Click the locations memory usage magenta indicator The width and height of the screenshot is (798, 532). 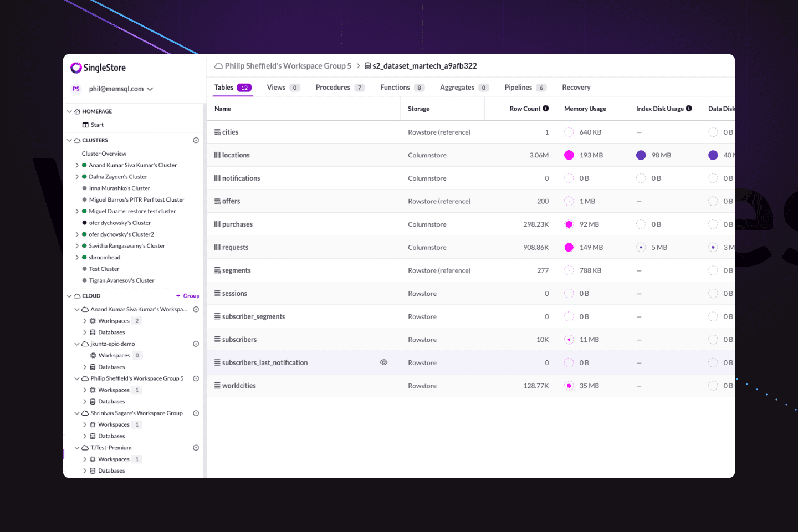pos(569,155)
